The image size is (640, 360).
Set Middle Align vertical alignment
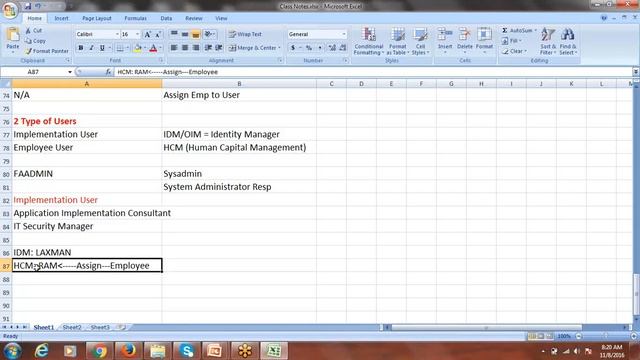tap(185, 34)
